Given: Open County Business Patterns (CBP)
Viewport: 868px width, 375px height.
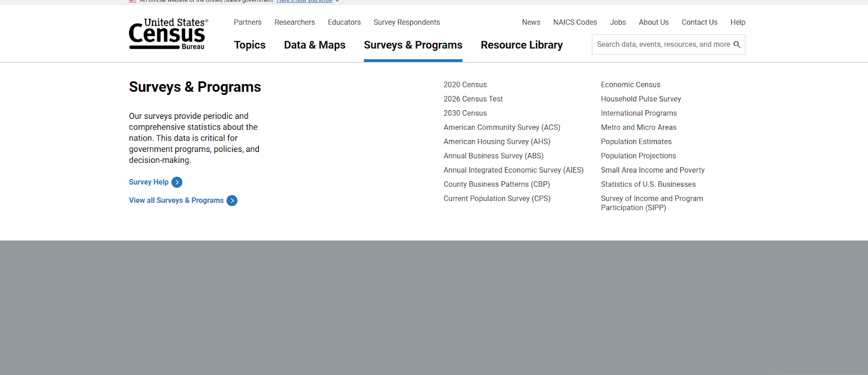Looking at the screenshot, I should 497,185.
